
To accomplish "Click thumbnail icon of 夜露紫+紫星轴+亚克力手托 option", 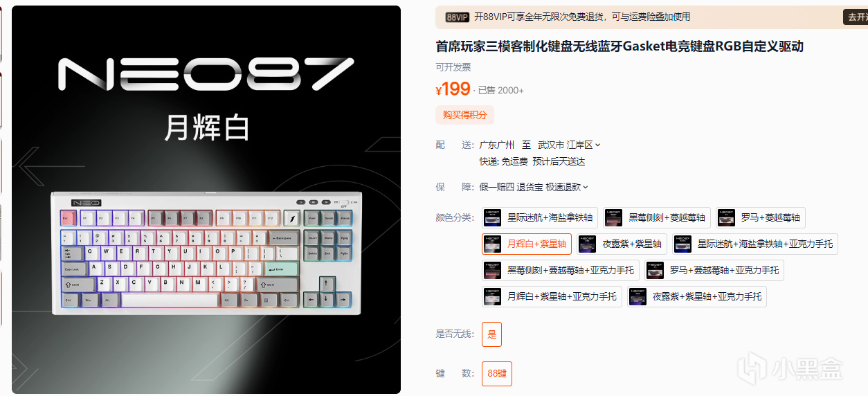I will [x=638, y=296].
